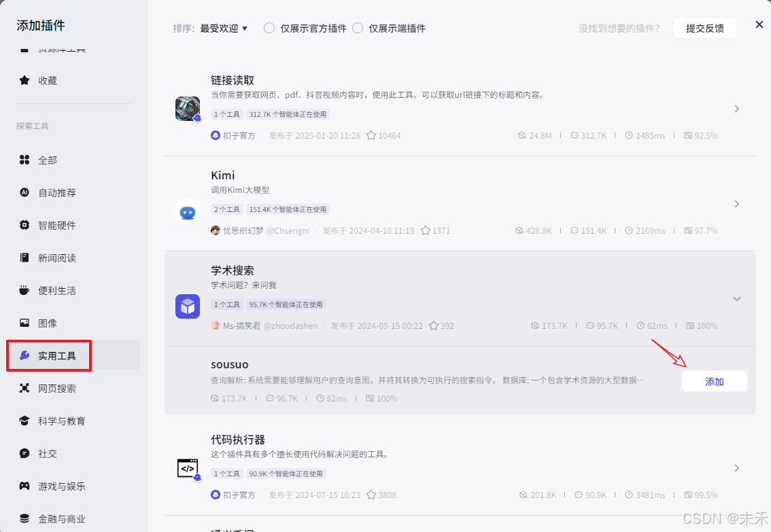The width and height of the screenshot is (771, 532).
Task: Click the 链接读取 plugin title
Action: tap(233, 80)
